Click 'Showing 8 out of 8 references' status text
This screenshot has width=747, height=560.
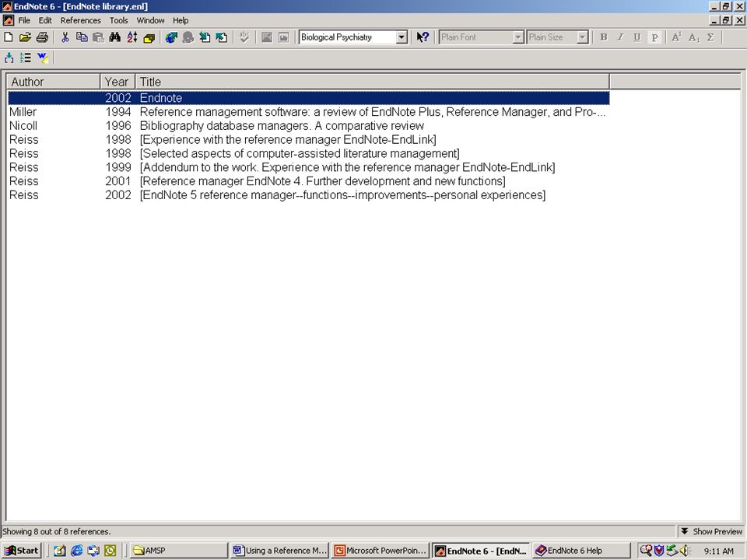point(57,531)
